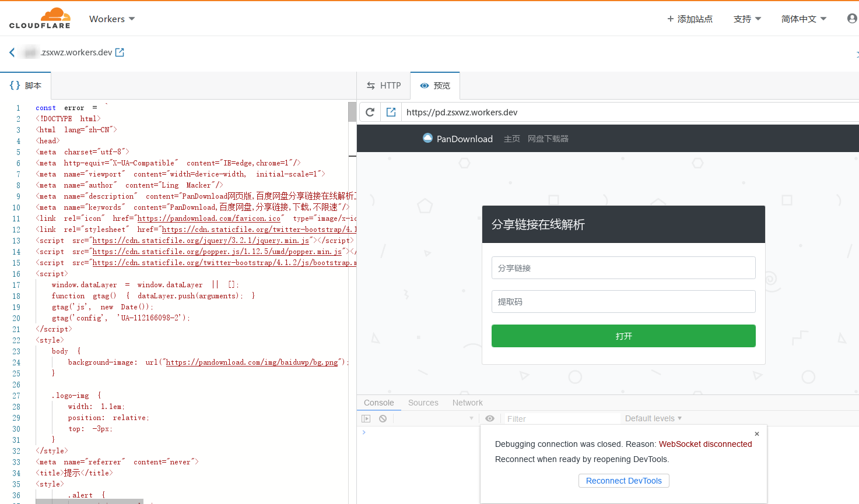
Task: Click the green 打开 button
Action: click(x=623, y=336)
